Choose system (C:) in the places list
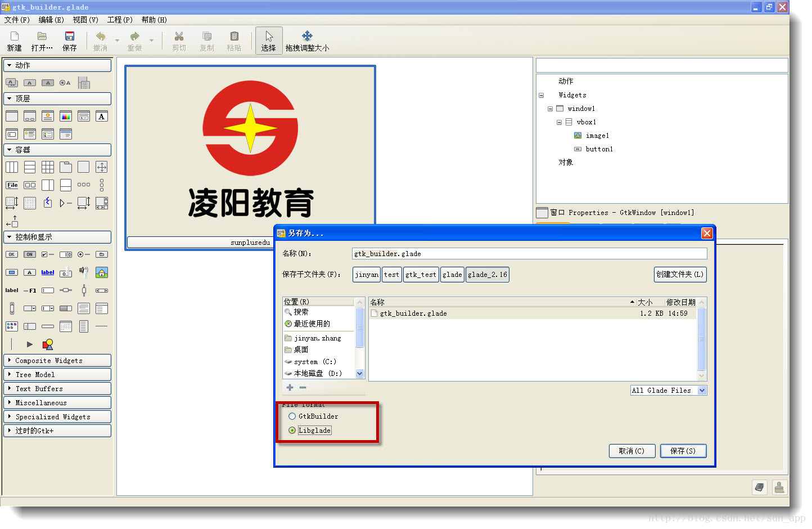The height and width of the screenshot is (529, 812). (315, 362)
